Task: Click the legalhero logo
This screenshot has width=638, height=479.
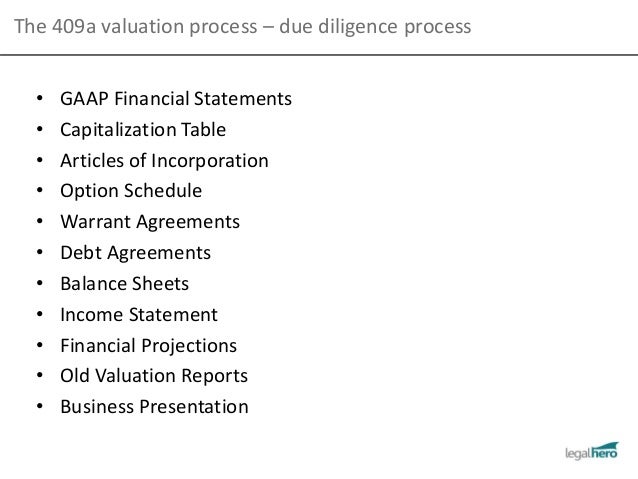Action: pos(592,451)
